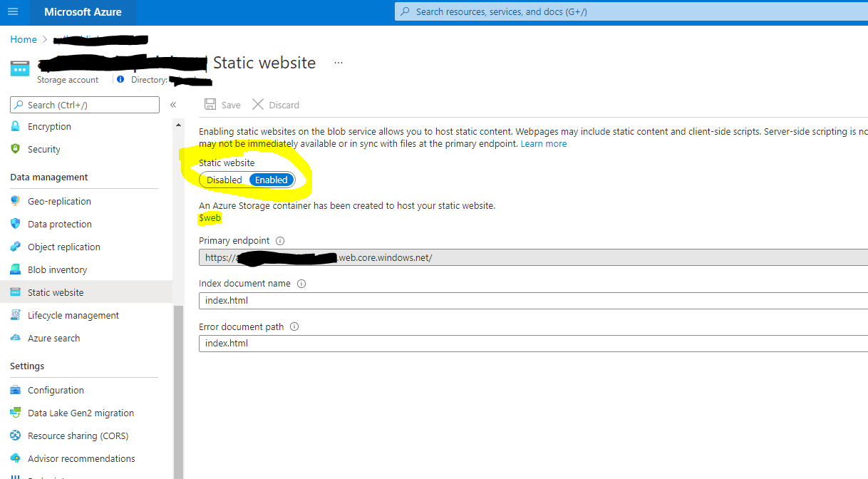Select Configuration under Settings

click(x=55, y=390)
